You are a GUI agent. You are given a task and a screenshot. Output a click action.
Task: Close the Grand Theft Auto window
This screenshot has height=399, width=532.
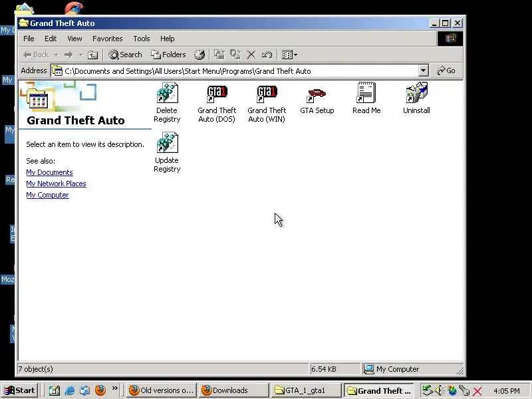(458, 23)
